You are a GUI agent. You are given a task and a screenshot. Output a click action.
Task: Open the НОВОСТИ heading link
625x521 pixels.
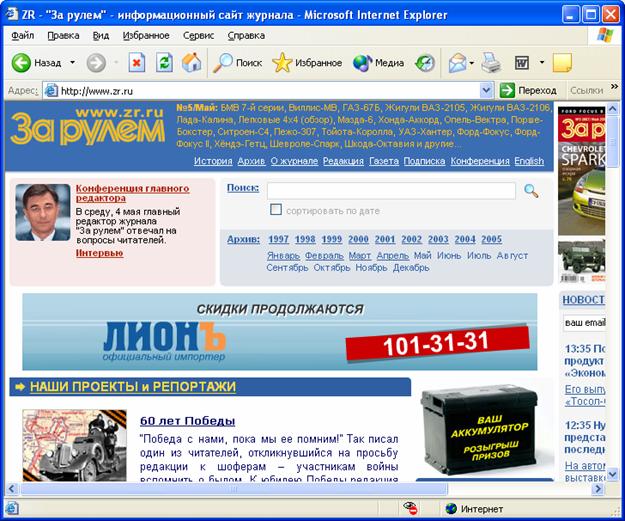point(584,300)
